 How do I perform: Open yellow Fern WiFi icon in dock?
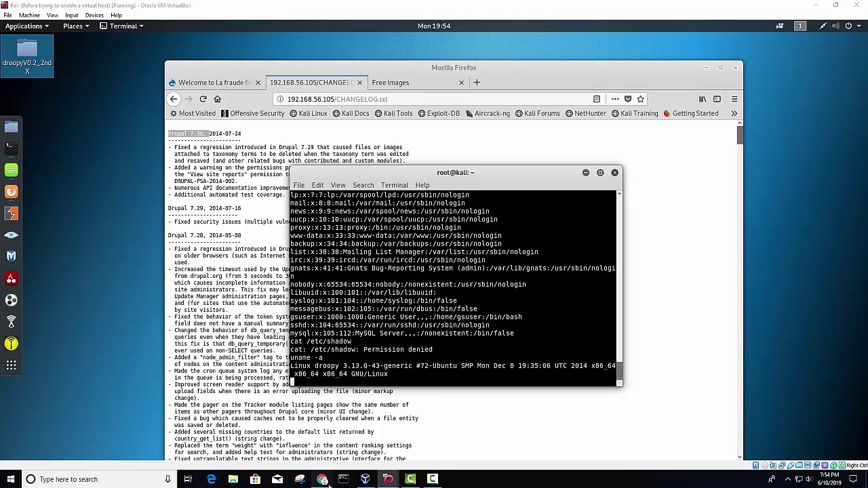point(11,344)
